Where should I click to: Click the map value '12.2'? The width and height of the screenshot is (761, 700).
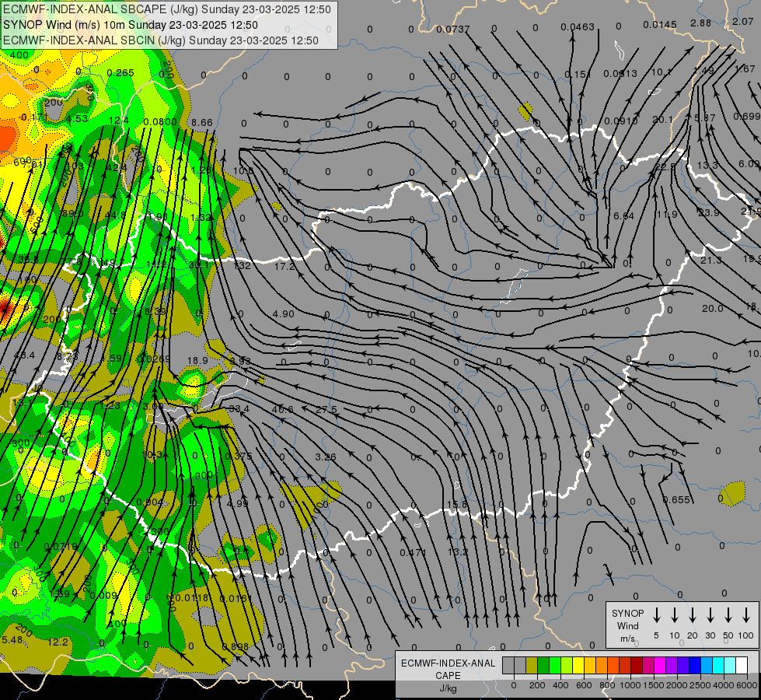tap(58, 642)
